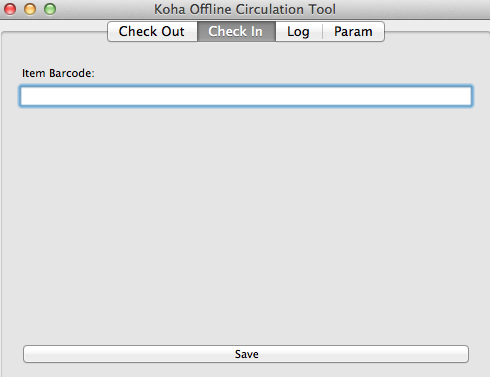Screen dimensions: 490x377
Task: Select the Check In tab
Action: tap(236, 32)
